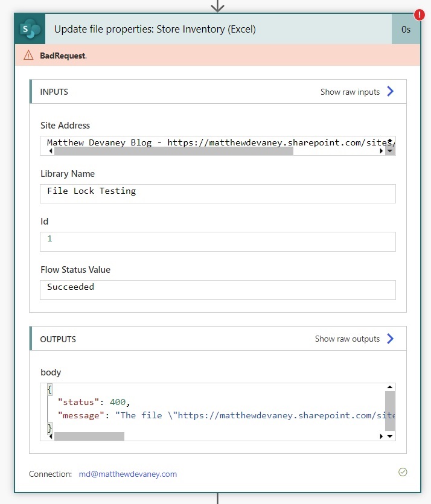Click the SharePoint icon in the action header
This screenshot has width=431, height=504.
pos(30,29)
